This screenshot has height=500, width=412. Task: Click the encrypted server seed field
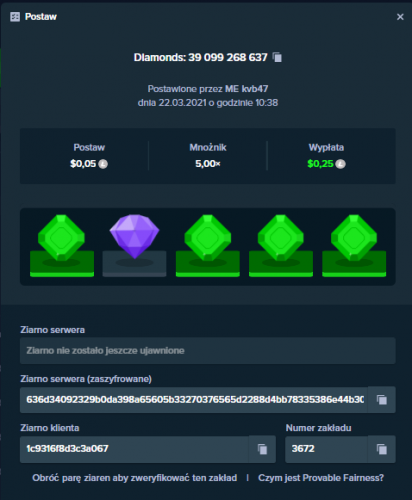click(194, 399)
